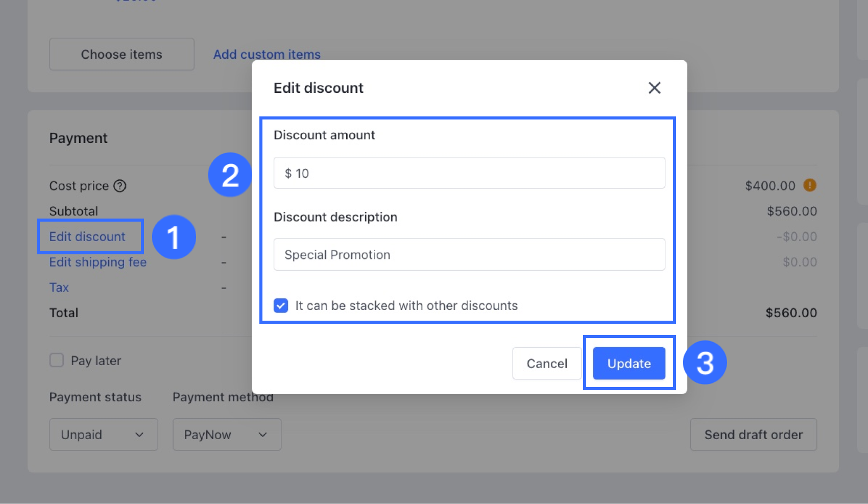Screen dimensions: 868x504
Task: Click the Choose items button
Action: (x=122, y=54)
